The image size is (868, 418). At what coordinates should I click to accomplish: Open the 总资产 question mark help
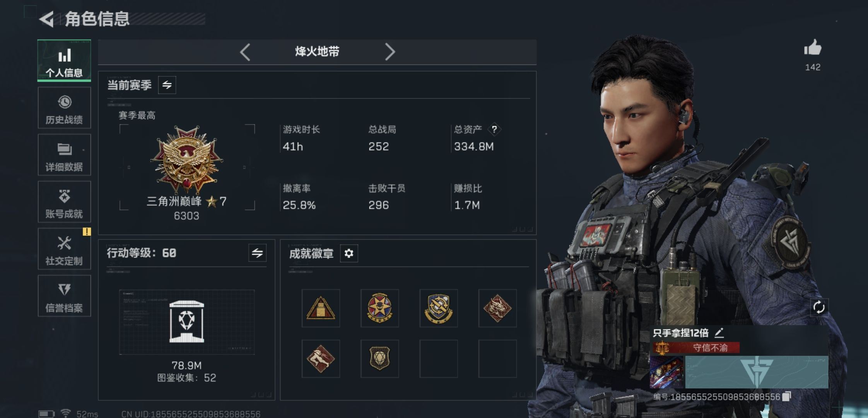pos(494,129)
